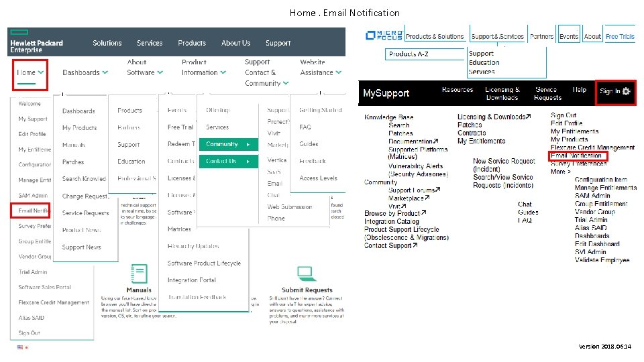Image resolution: width=644 pixels, height=362 pixels.
Task: Open Services in HPE header
Action: click(x=150, y=43)
